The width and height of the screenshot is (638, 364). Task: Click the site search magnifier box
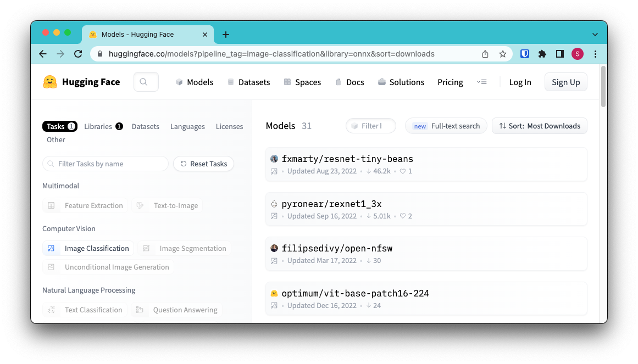point(146,82)
